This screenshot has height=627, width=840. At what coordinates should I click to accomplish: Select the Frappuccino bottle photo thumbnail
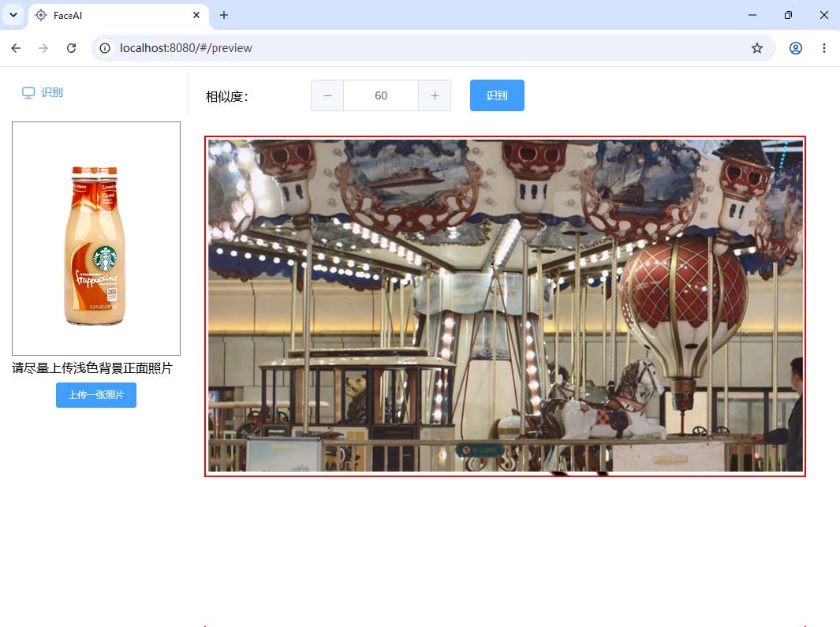96,238
